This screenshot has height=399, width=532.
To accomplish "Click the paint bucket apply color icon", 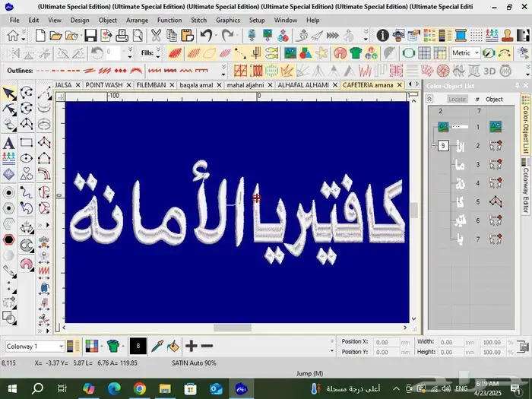I will [x=173, y=346].
